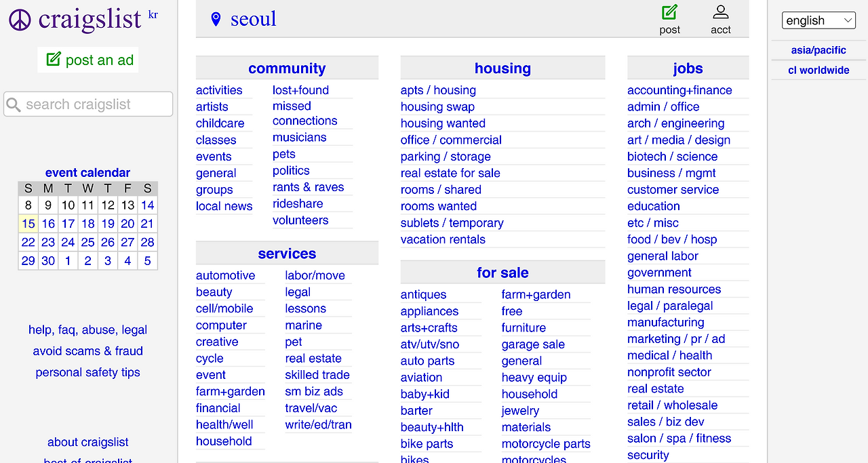The width and height of the screenshot is (868, 463).
Task: Open apts / housing link
Action: pos(438,90)
